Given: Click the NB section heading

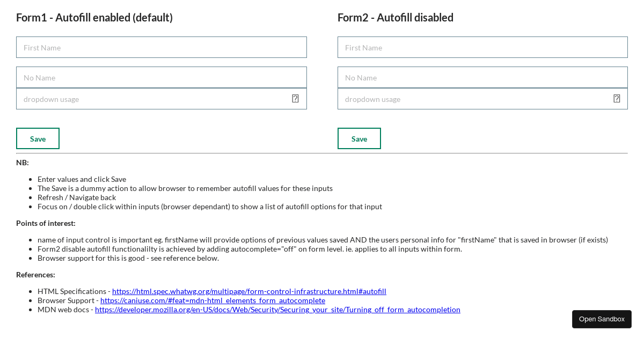Looking at the screenshot, I should pos(21,162).
